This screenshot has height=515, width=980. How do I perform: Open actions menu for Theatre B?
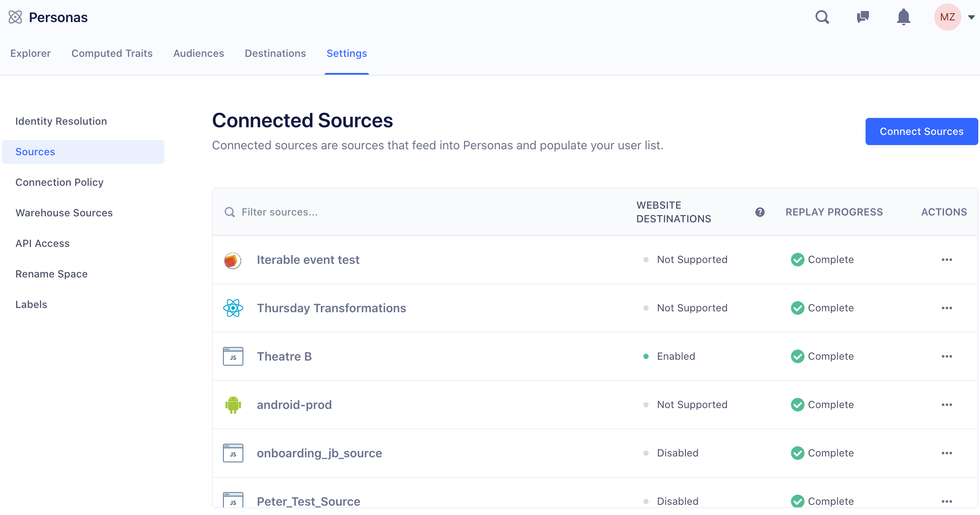point(947,356)
